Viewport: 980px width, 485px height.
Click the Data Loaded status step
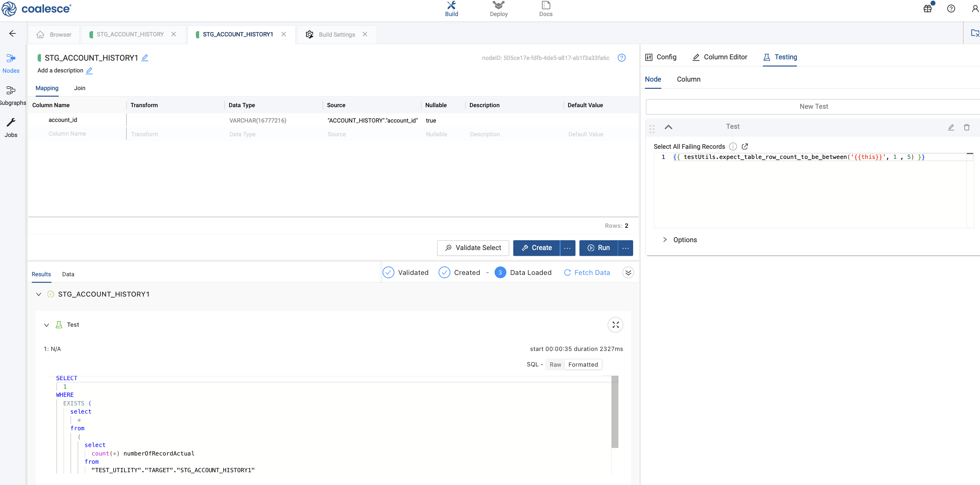tap(523, 273)
